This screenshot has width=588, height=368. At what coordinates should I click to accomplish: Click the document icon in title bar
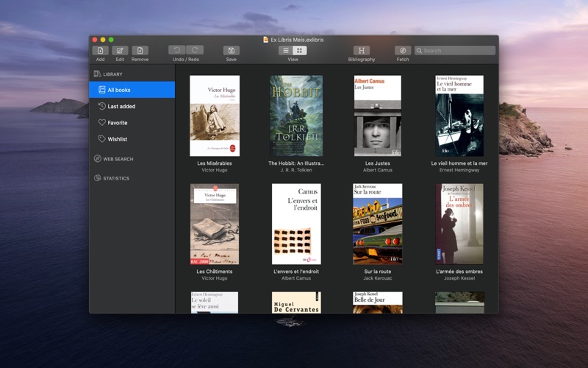[266, 40]
